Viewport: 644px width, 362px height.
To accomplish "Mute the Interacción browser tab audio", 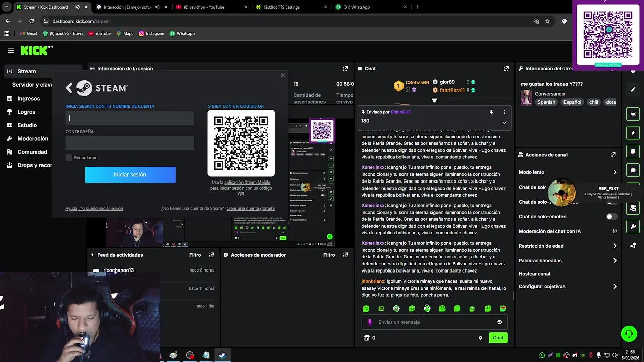I will coord(157,7).
